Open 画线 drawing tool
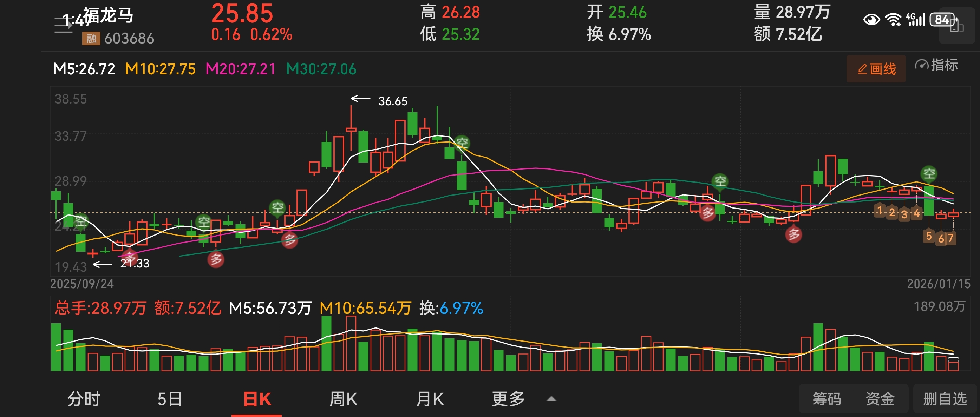Screen dimensions: 980x417 [x=876, y=69]
